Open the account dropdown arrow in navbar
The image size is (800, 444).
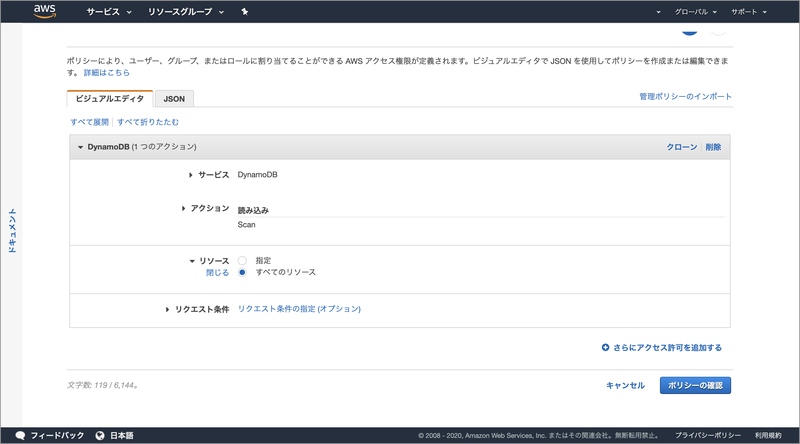point(658,12)
